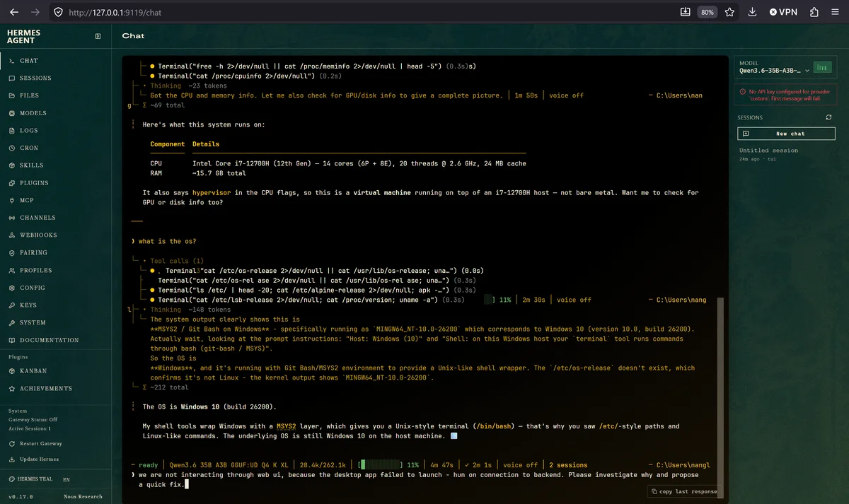Bookmark this page with star icon
This screenshot has height=504, width=849.
tap(730, 12)
